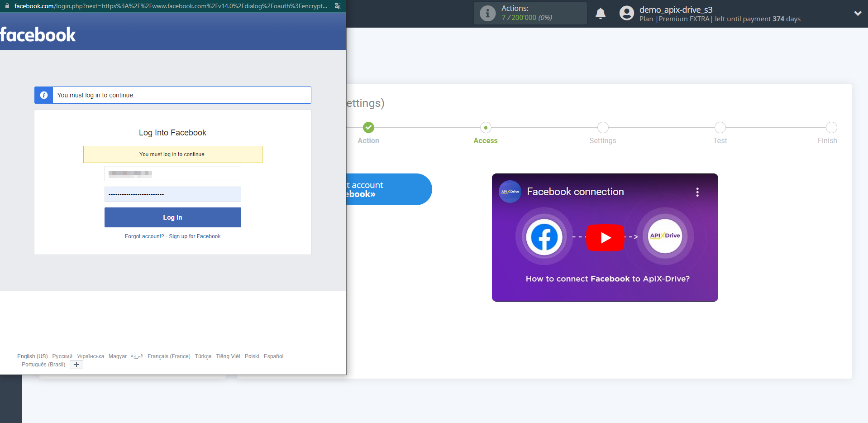Viewport: 868px width, 423px height.
Task: Show more languages with plus button
Action: point(76,365)
